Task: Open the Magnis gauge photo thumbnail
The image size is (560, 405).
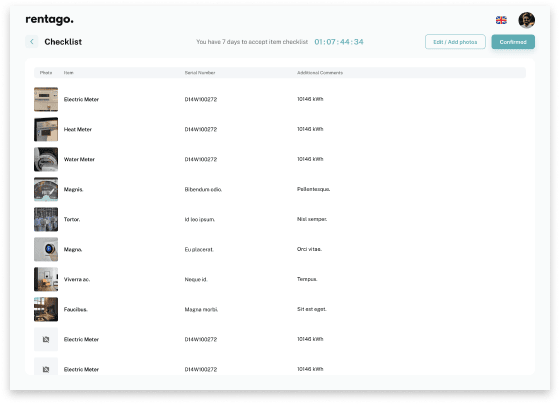Action: click(46, 189)
